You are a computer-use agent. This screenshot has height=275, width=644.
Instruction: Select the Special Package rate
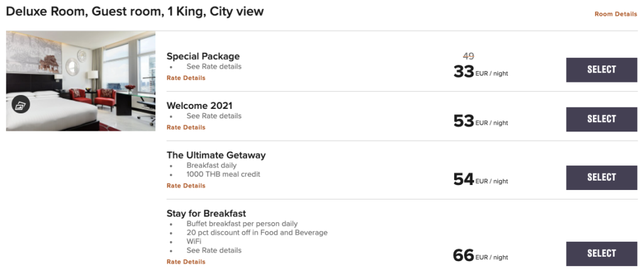pos(601,70)
